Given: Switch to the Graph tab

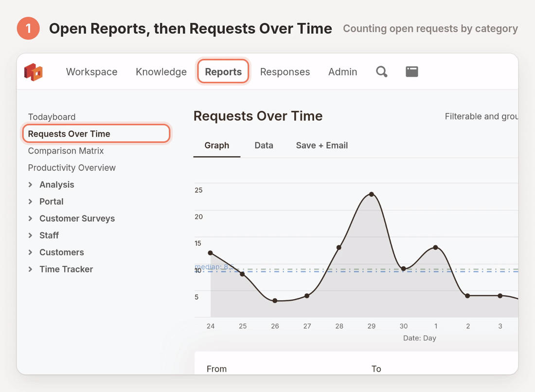Looking at the screenshot, I should (x=216, y=145).
